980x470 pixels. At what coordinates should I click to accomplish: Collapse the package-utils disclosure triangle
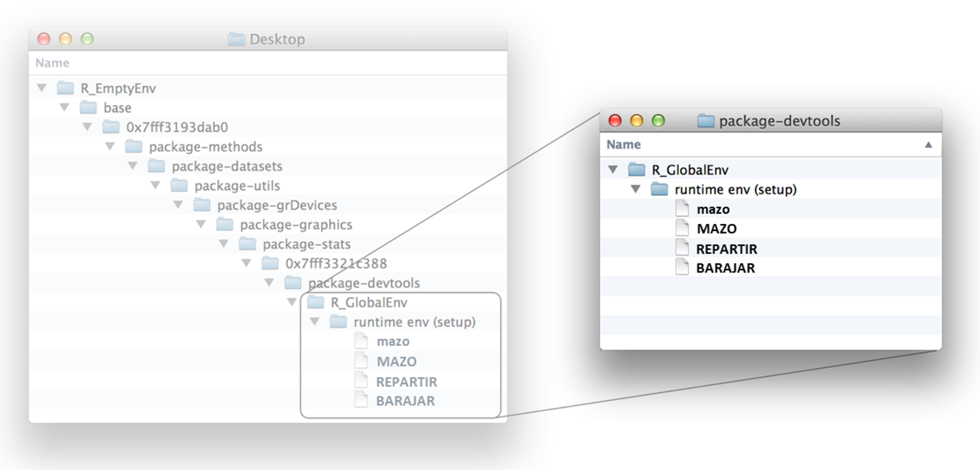pos(155,186)
